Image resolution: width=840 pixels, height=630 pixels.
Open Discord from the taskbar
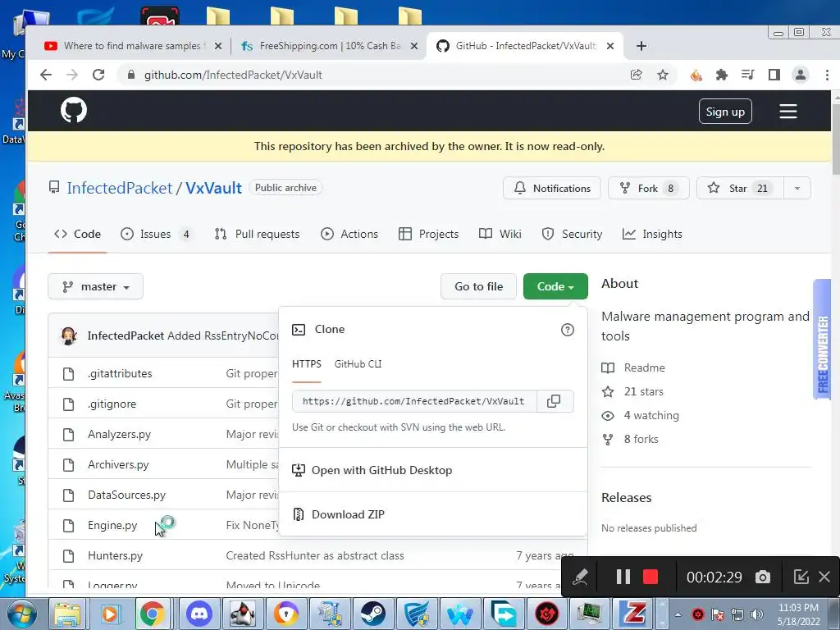199,614
